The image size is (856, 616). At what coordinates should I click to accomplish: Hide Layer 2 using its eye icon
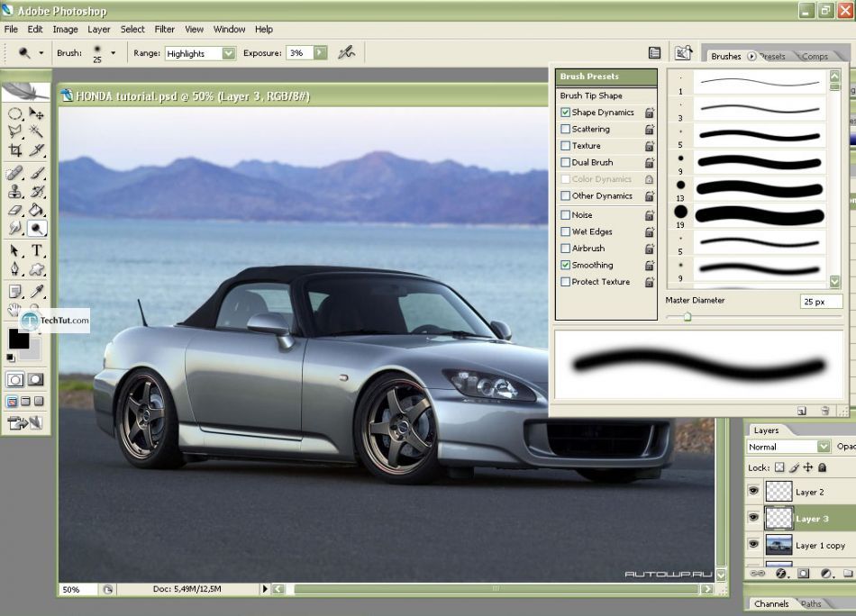pos(753,492)
